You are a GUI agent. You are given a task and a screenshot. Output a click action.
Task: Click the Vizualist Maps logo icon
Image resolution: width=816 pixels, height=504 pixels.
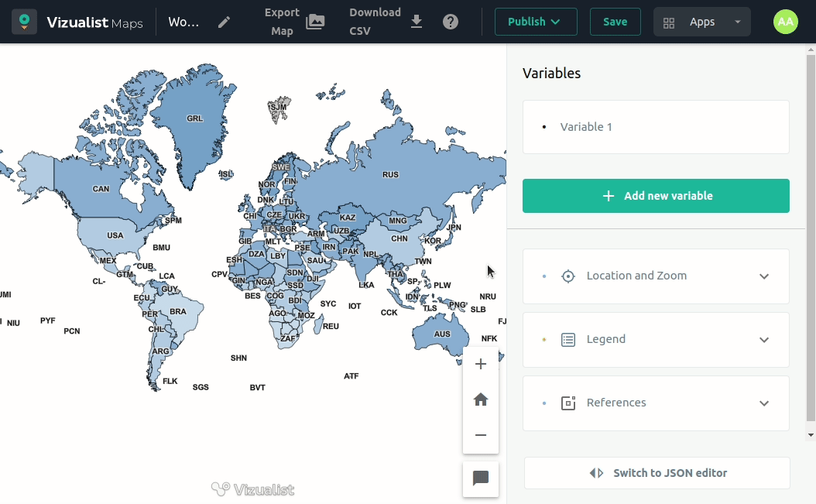[x=25, y=22]
